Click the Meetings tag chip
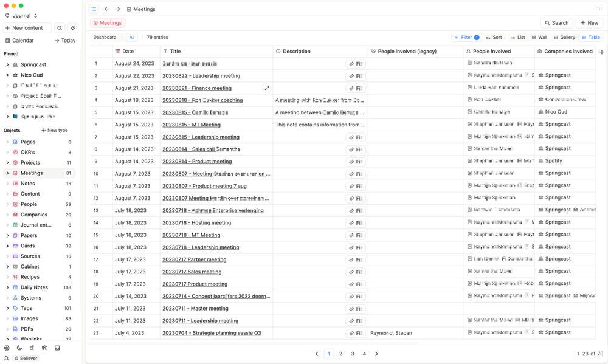 (x=108, y=23)
